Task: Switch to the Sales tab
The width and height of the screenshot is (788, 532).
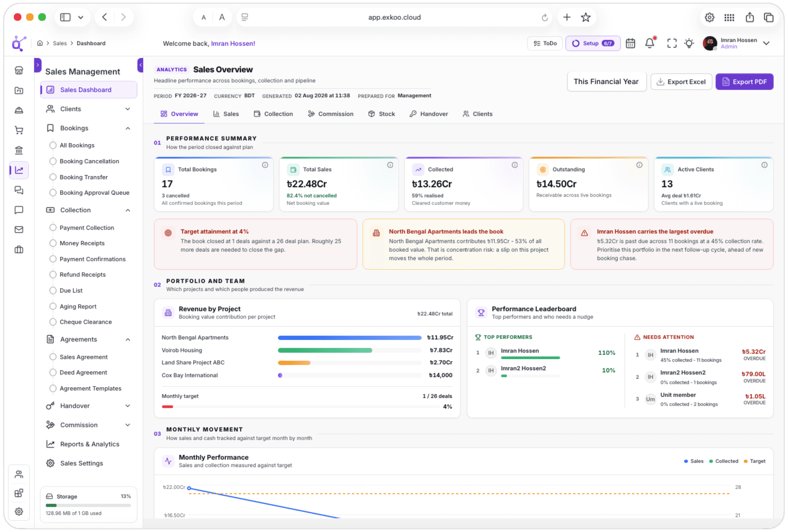Action: [226, 114]
